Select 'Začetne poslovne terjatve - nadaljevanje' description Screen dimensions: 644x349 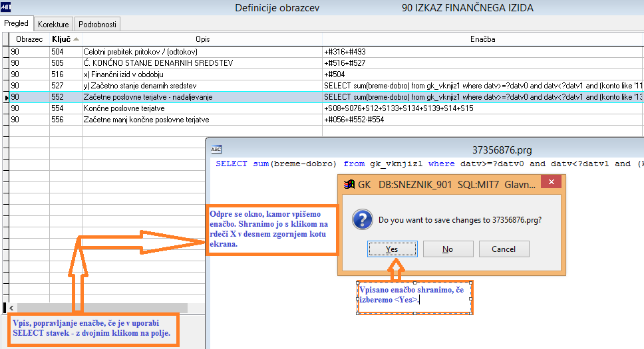pos(202,97)
